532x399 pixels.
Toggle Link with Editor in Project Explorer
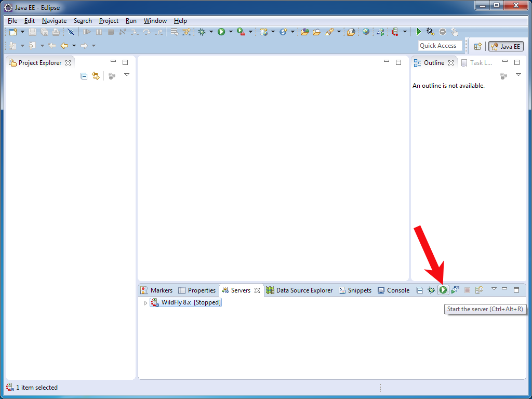(96, 76)
